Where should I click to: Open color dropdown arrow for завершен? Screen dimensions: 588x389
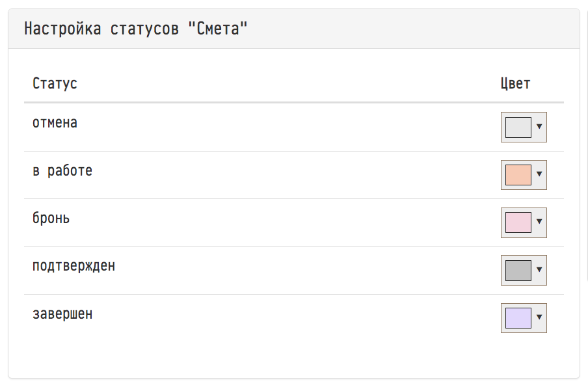[x=539, y=318]
